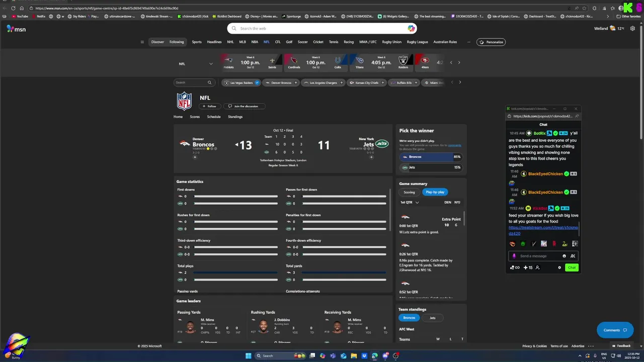Viewport: 644px width, 362px height.
Task: Unfollow Las Vegas Raiders chip checkmark
Action: point(257,82)
